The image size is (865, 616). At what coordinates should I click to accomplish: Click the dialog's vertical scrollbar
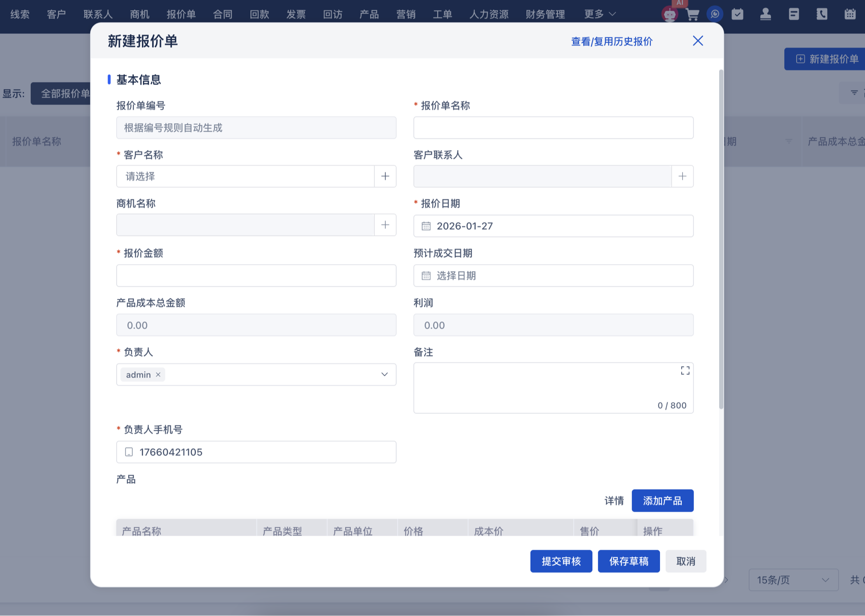pos(721,239)
